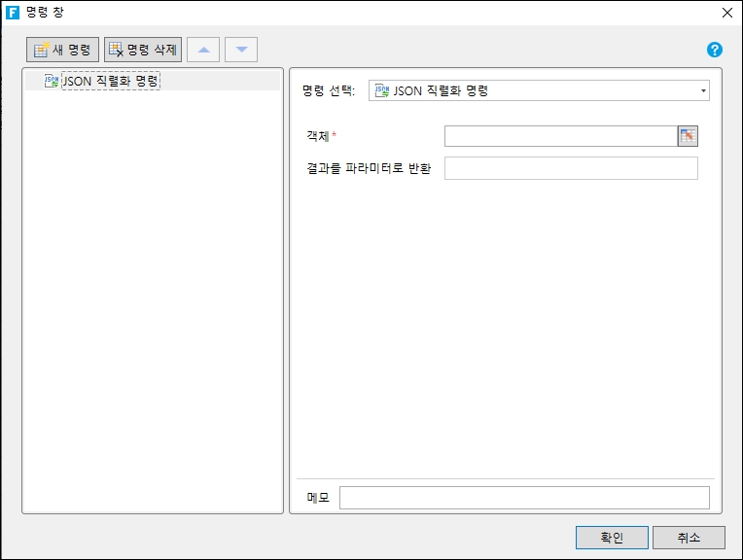This screenshot has width=743, height=560.
Task: Click the 명령 창 title bar text
Action: (42, 13)
